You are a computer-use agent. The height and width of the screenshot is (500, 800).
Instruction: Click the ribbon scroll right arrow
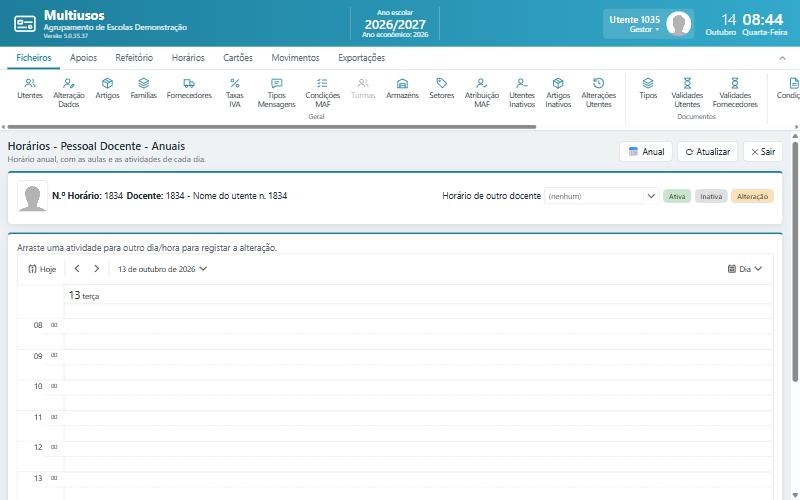pyautogui.click(x=796, y=127)
